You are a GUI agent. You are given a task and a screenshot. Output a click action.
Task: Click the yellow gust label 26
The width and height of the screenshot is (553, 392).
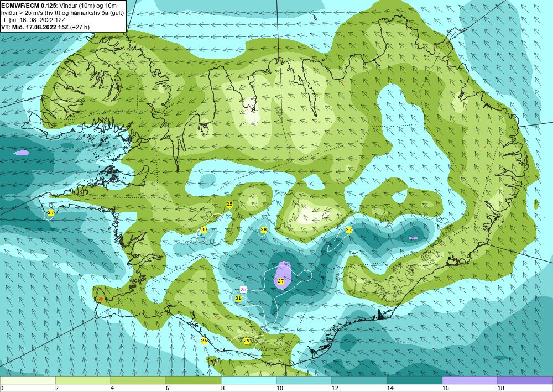[204, 341]
